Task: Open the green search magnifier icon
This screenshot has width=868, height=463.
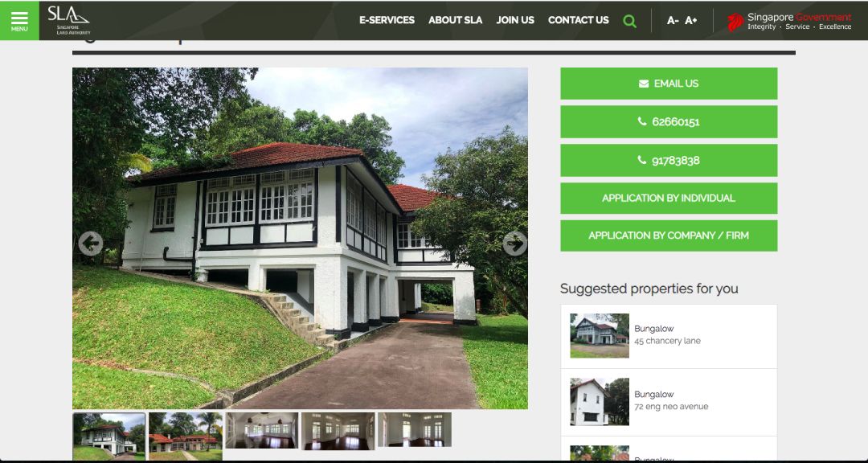Action: pos(629,21)
